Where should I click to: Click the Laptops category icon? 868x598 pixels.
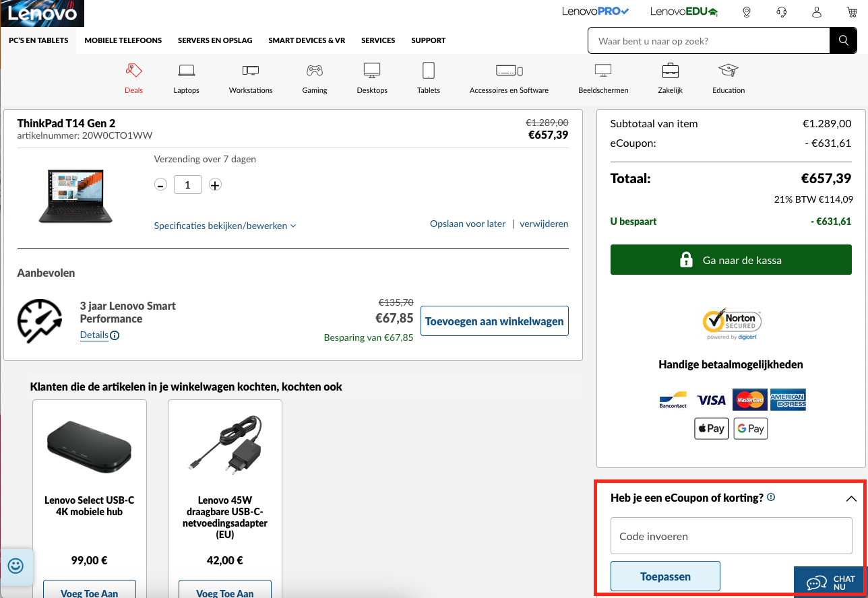pyautogui.click(x=186, y=70)
